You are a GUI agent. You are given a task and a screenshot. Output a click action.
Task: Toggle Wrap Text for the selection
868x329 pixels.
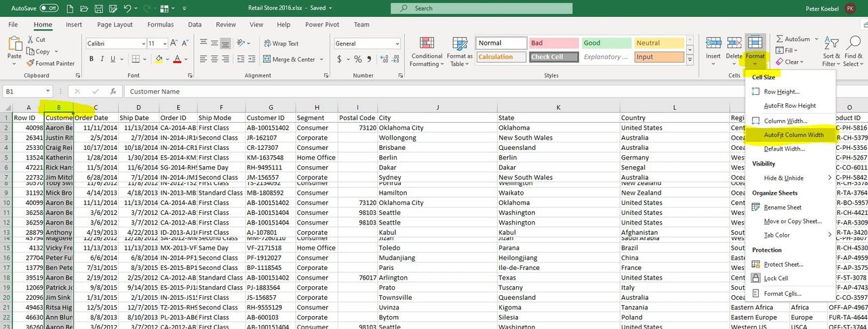pos(280,43)
